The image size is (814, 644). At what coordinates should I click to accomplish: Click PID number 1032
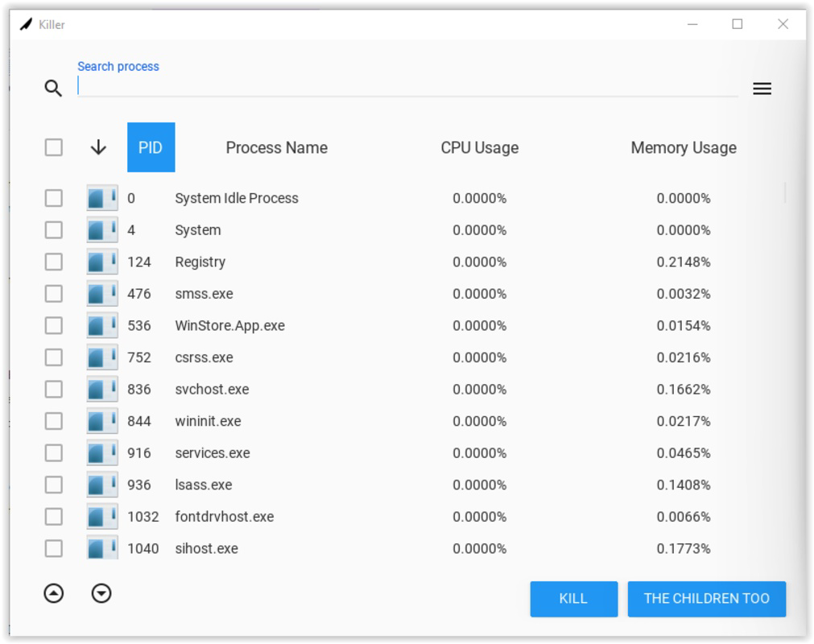click(143, 517)
